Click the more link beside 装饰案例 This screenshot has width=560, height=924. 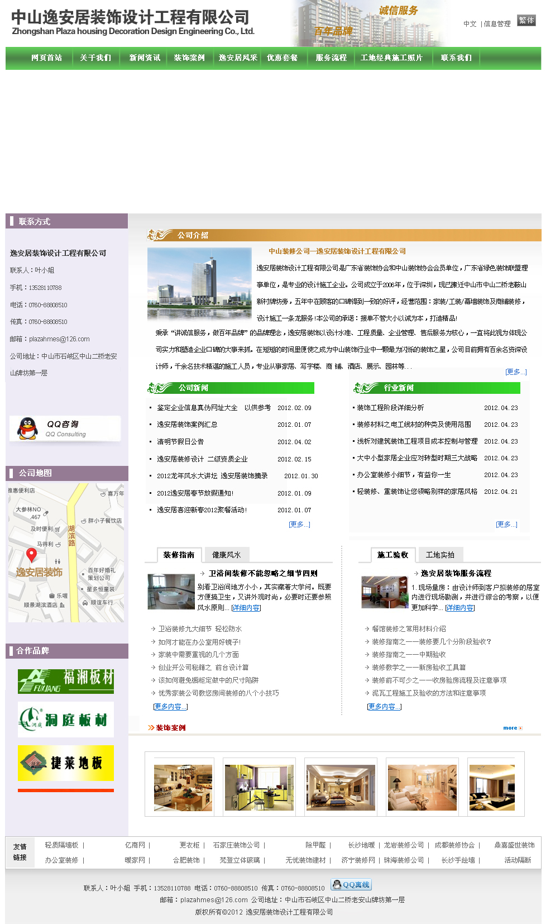[x=512, y=728]
